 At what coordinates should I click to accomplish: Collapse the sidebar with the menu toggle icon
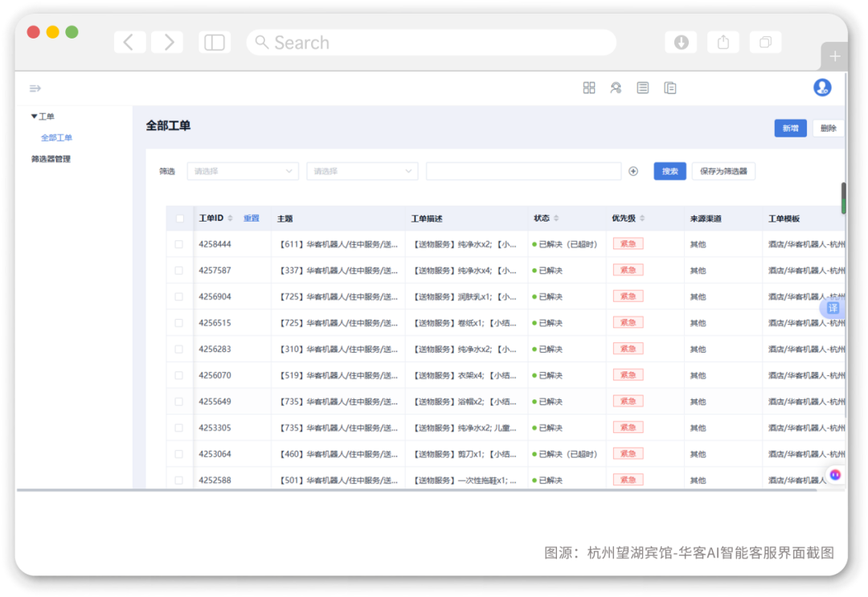point(35,88)
